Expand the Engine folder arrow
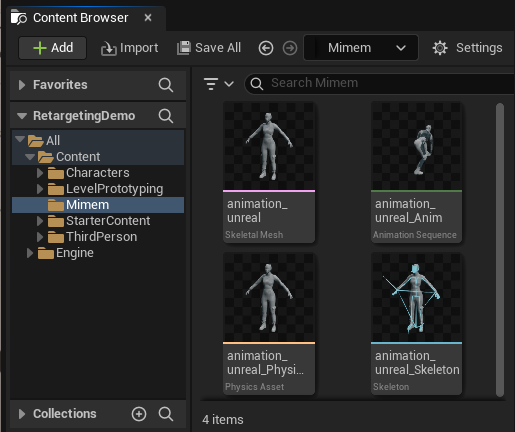Viewport: 515px width, 432px height. pos(30,253)
